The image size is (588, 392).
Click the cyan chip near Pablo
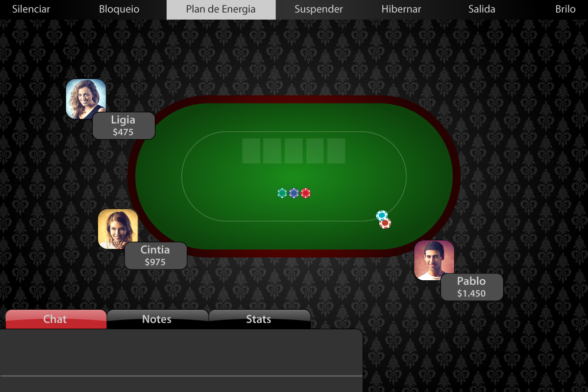pyautogui.click(x=382, y=215)
